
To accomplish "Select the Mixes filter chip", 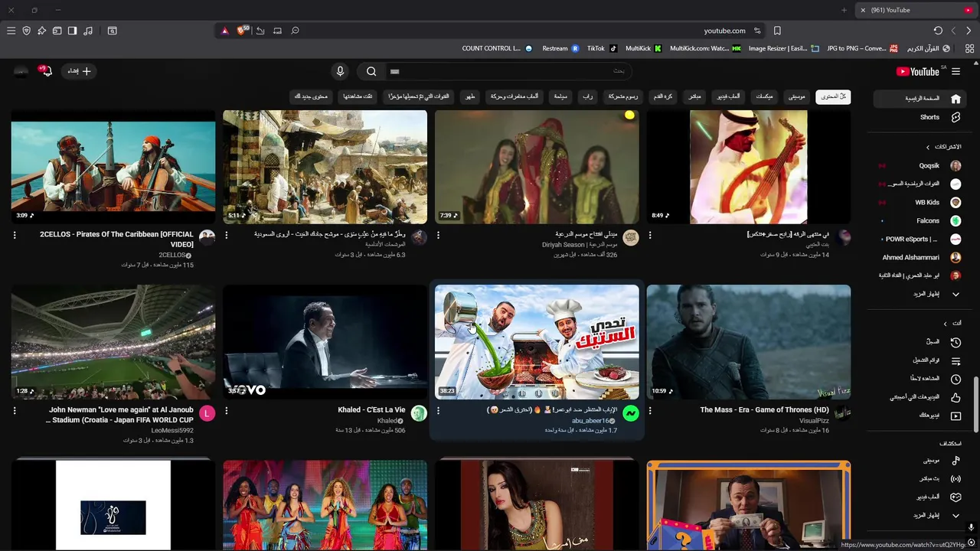I will coord(764,96).
